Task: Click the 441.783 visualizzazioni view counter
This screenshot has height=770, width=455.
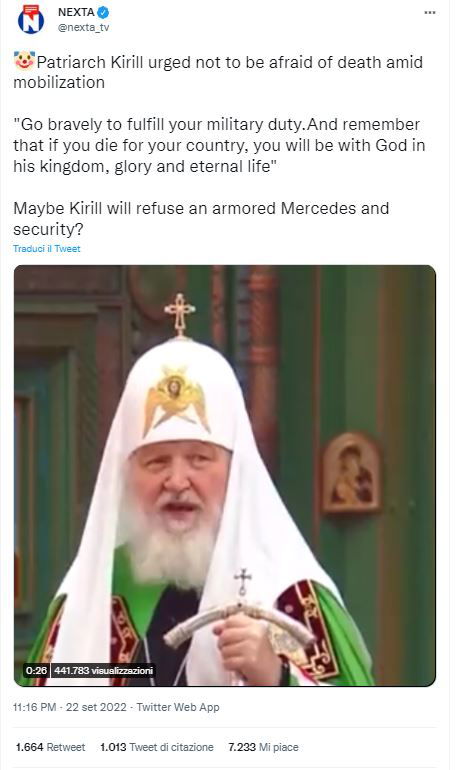Action: tap(104, 670)
